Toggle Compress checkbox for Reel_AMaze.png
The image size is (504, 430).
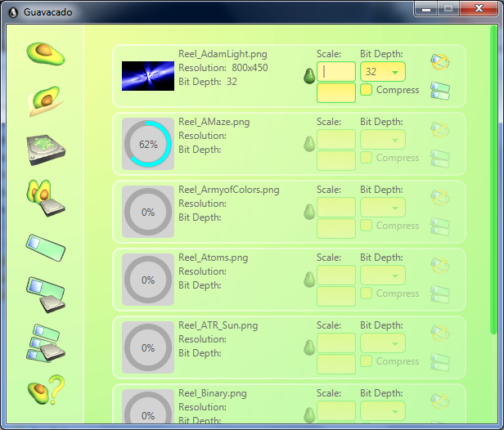(x=366, y=157)
